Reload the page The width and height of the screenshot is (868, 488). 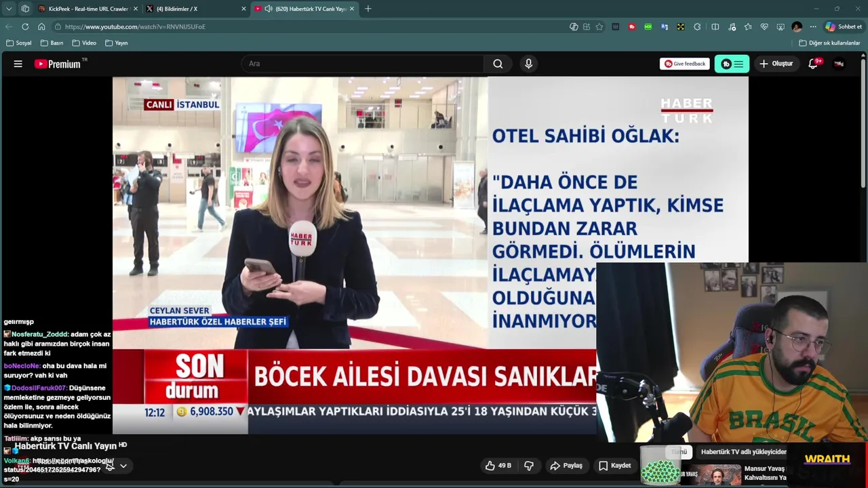coord(25,26)
